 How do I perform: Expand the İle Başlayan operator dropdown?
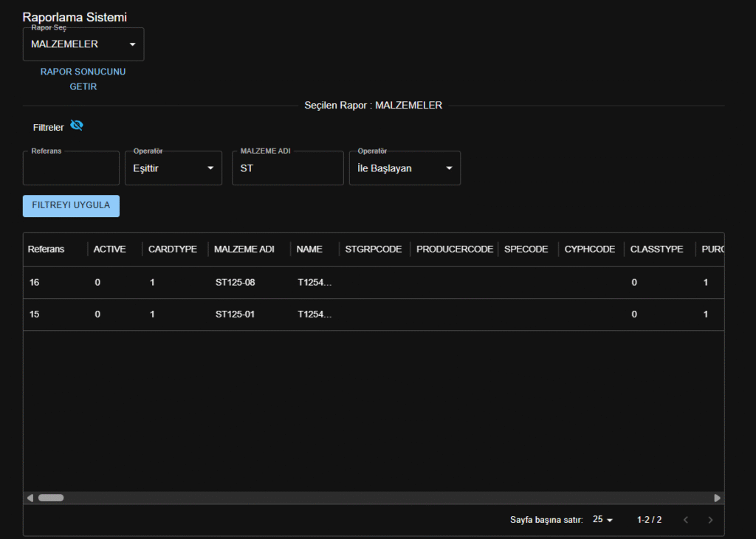coord(405,168)
